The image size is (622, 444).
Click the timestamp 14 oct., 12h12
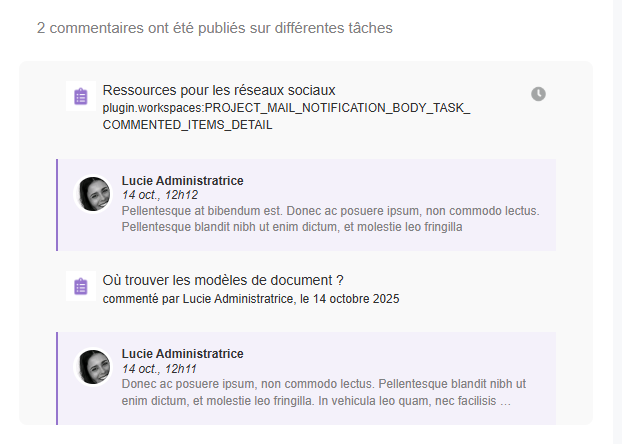pos(160,195)
